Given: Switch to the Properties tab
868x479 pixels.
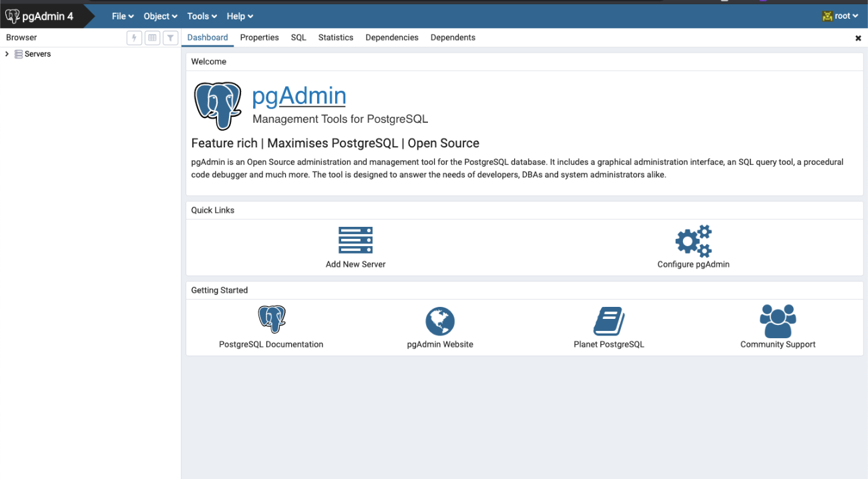Looking at the screenshot, I should pos(260,37).
